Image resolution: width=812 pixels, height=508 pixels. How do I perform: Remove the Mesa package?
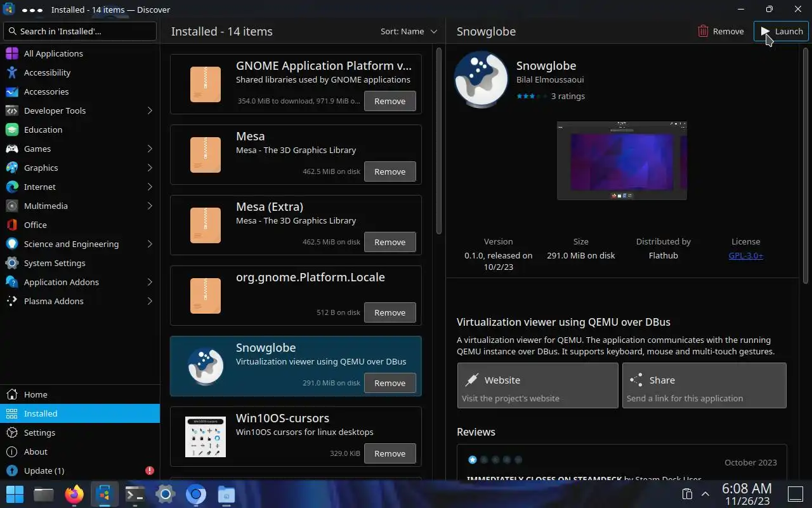tap(390, 171)
